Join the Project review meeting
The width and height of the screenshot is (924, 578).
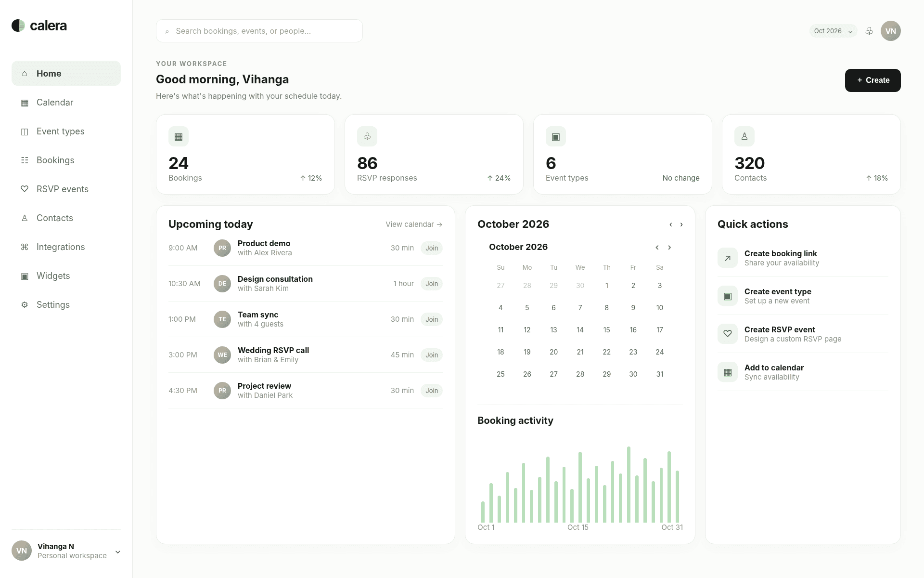[x=432, y=391]
